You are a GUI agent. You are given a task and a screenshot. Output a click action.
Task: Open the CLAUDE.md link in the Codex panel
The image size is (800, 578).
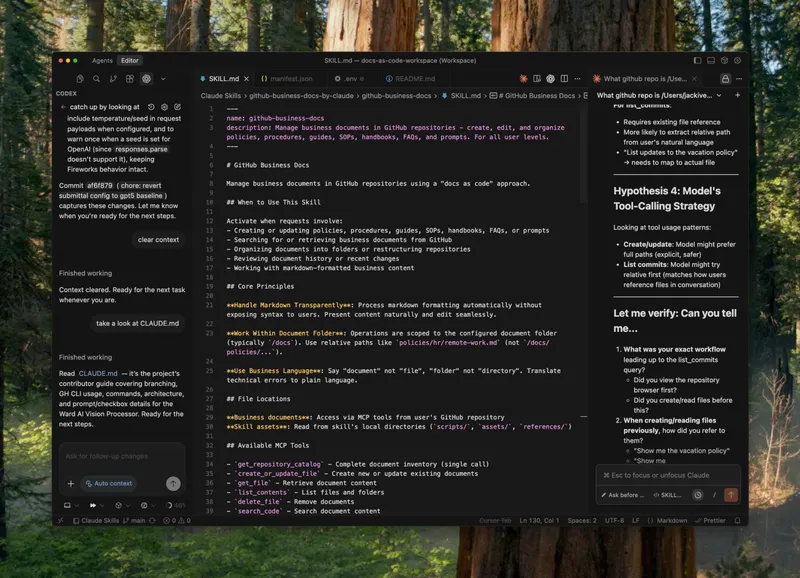pyautogui.click(x=98, y=373)
